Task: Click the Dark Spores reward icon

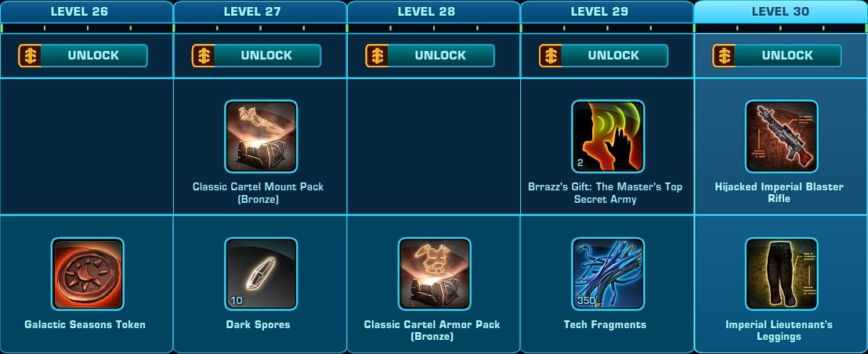Action: pyautogui.click(x=261, y=274)
